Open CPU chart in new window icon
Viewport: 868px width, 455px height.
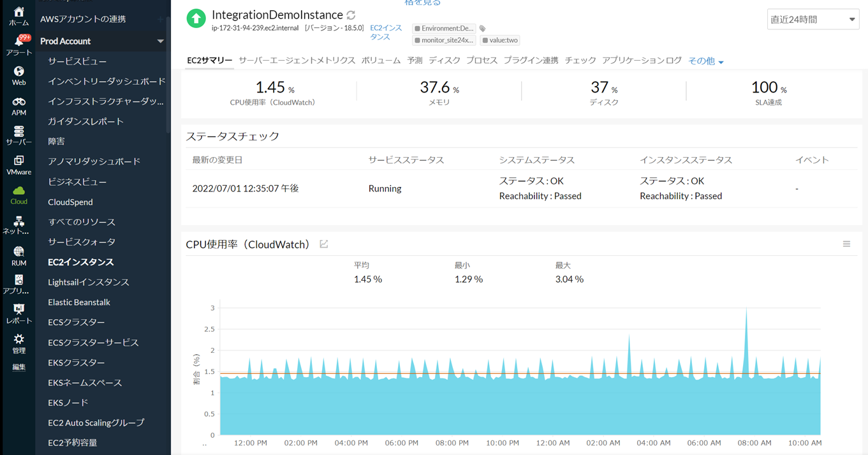(324, 244)
